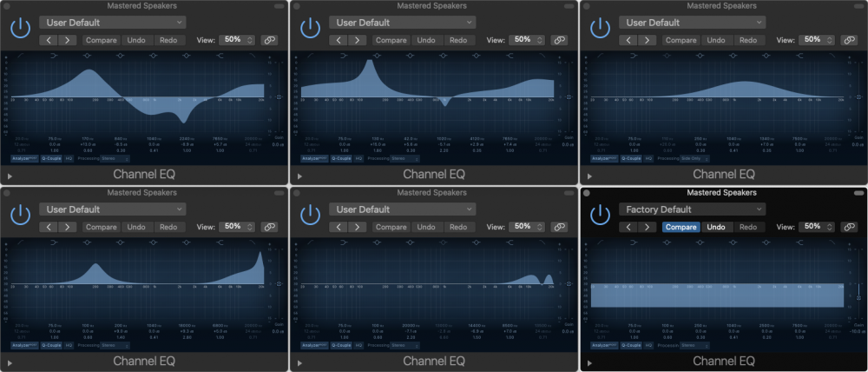Screen dimensions: 868x372
Task: Go to next preset in top-left Channel EQ
Action: [68, 40]
